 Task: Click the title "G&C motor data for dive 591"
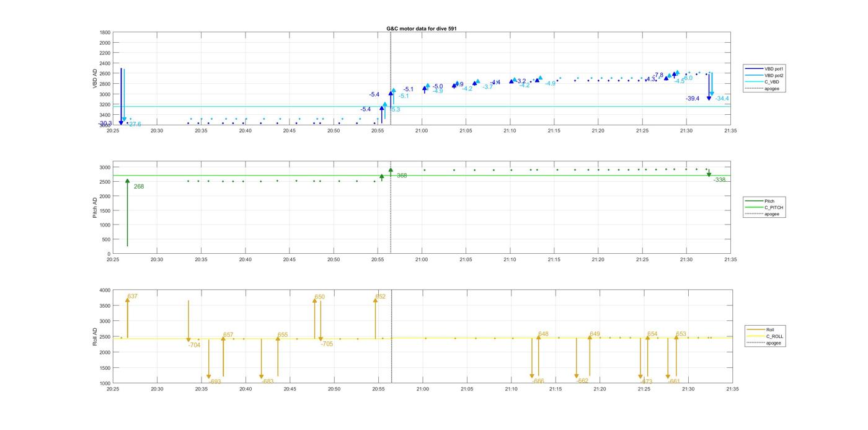[422, 29]
